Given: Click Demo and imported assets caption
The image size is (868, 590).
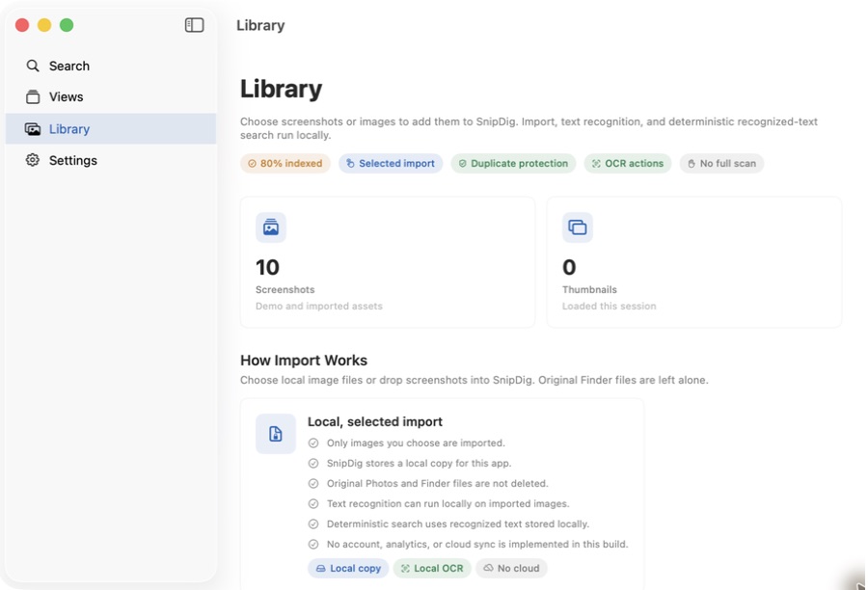Looking at the screenshot, I should coord(319,306).
